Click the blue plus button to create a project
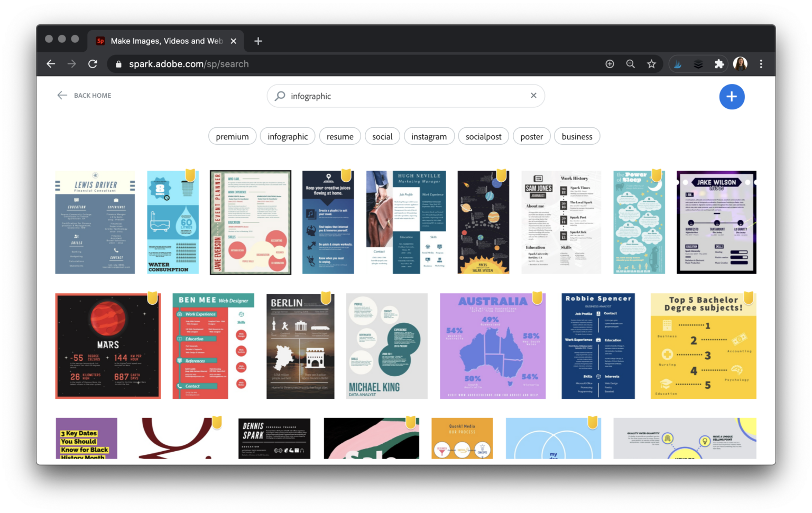Image resolution: width=812 pixels, height=513 pixels. click(732, 97)
